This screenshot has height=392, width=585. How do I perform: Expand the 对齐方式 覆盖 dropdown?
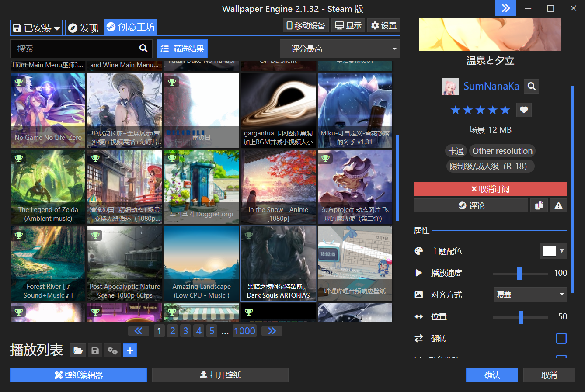(530, 295)
